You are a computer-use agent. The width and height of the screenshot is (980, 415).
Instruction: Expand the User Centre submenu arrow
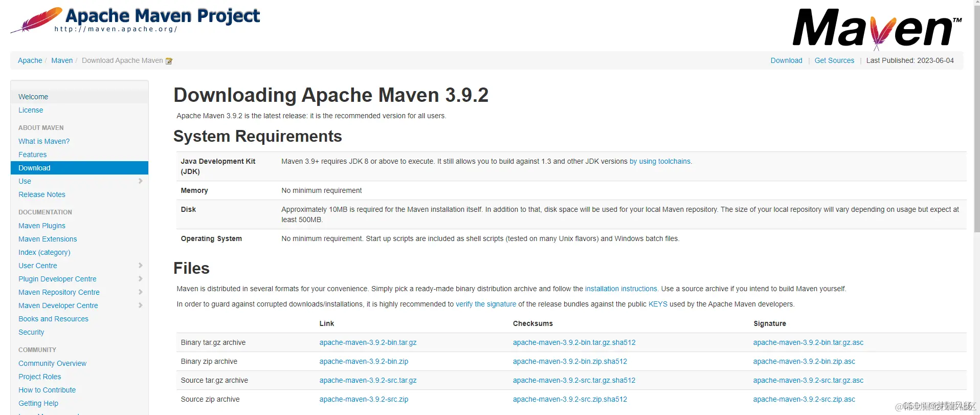click(140, 266)
